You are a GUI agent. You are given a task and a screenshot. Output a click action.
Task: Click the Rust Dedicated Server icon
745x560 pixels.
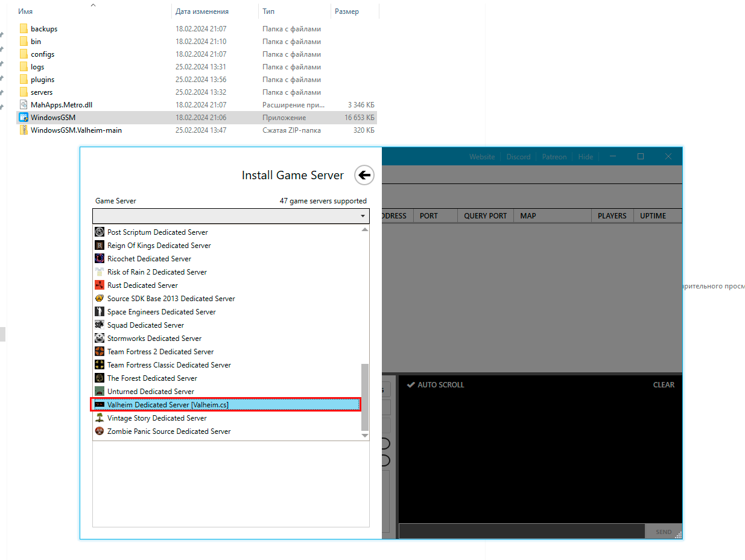click(x=100, y=285)
